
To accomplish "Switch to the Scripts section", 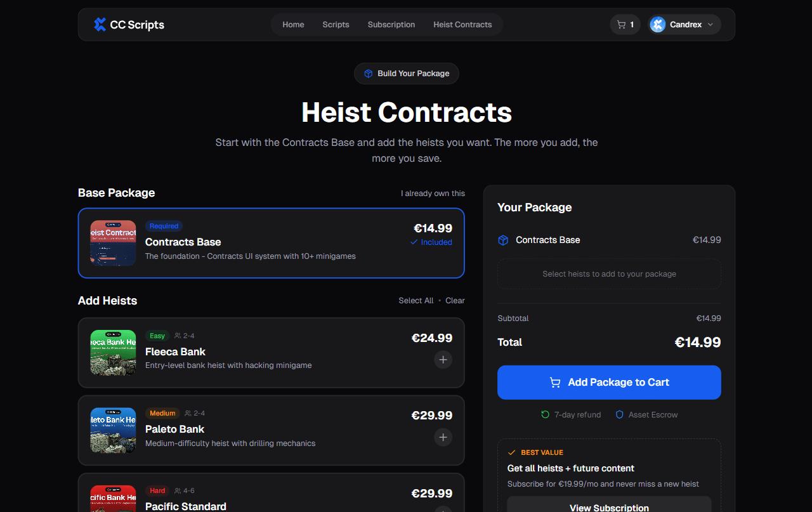I will point(336,24).
